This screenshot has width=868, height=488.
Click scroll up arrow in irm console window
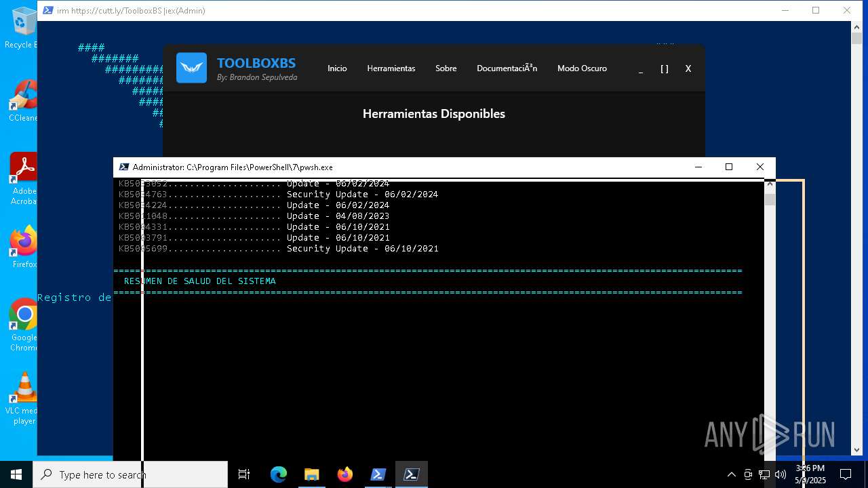coord(856,26)
